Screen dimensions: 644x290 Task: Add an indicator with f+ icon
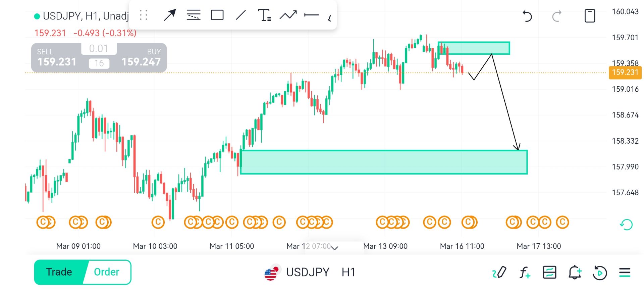(x=525, y=272)
